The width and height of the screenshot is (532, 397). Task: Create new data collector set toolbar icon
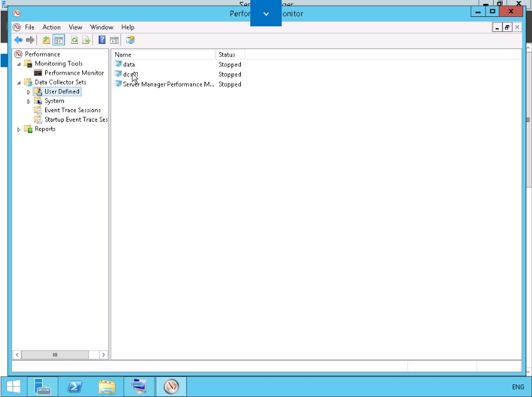pos(130,40)
